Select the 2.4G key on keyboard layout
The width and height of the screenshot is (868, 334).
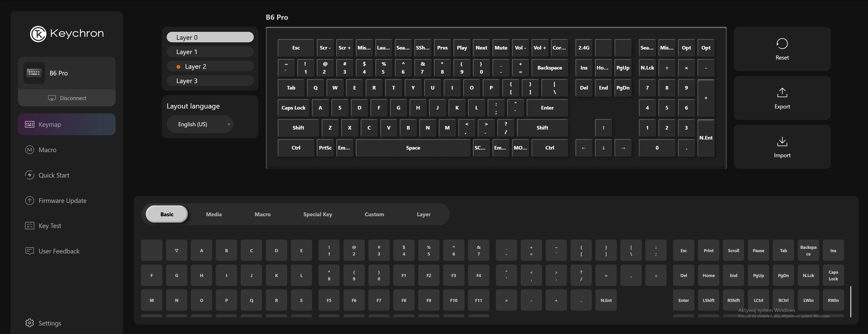(x=584, y=48)
